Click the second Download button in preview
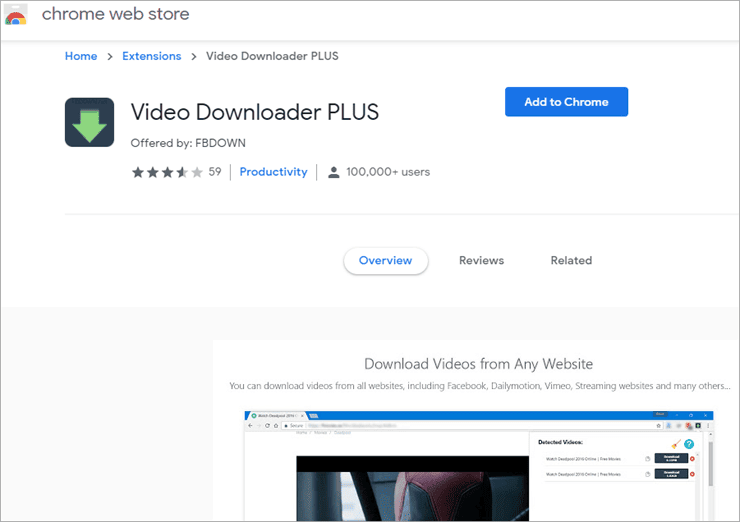Image resolution: width=740 pixels, height=522 pixels. pyautogui.click(x=671, y=474)
